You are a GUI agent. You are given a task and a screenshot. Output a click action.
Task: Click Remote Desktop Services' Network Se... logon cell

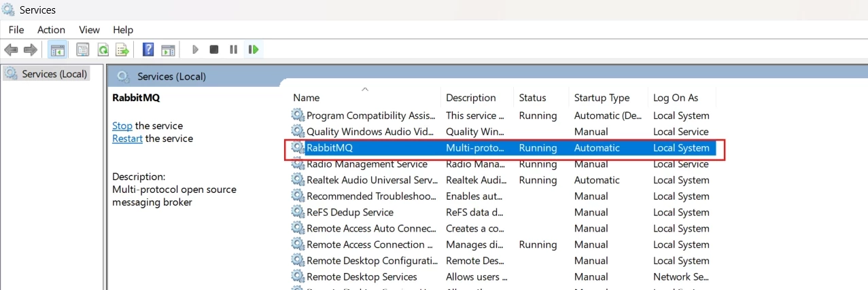point(681,276)
